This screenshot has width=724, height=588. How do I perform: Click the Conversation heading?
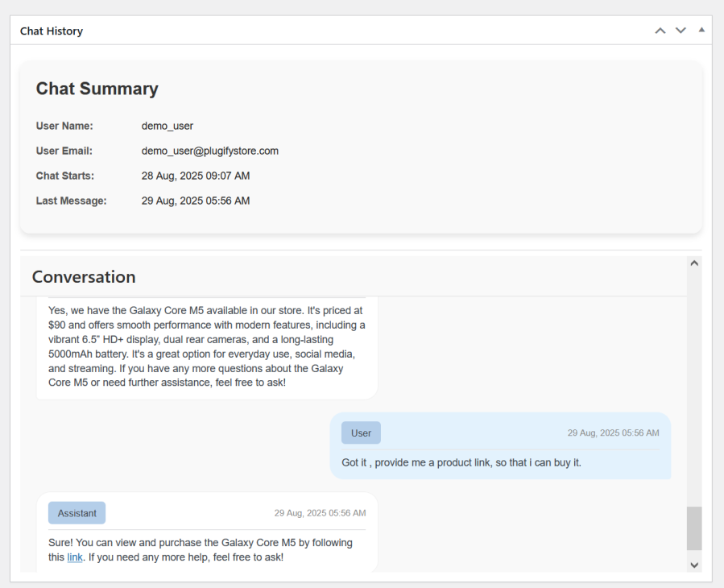[x=84, y=276]
